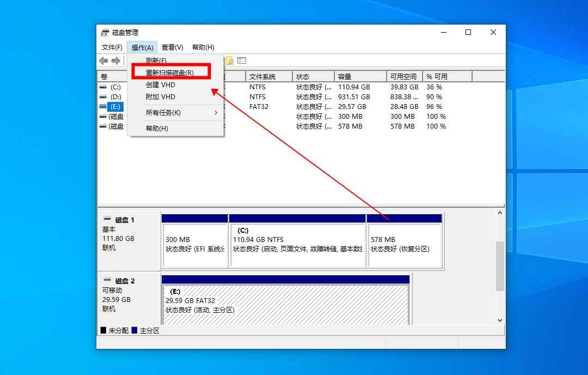Open the 文件(F) menu
588x375 pixels.
[x=113, y=47]
